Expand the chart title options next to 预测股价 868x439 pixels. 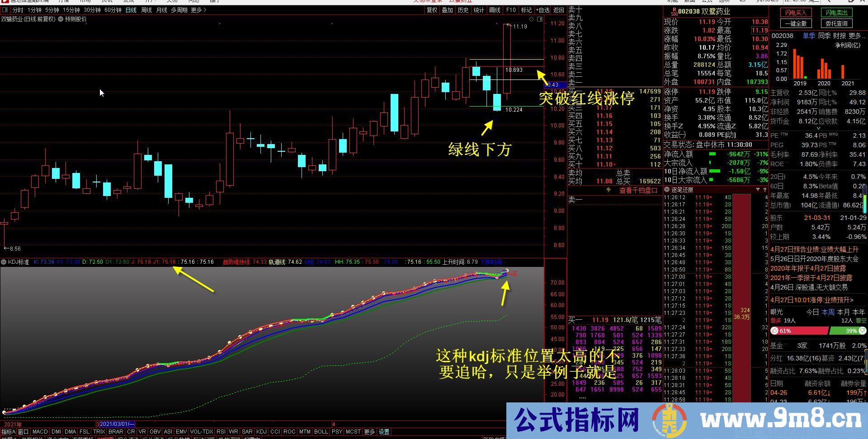coord(61,19)
